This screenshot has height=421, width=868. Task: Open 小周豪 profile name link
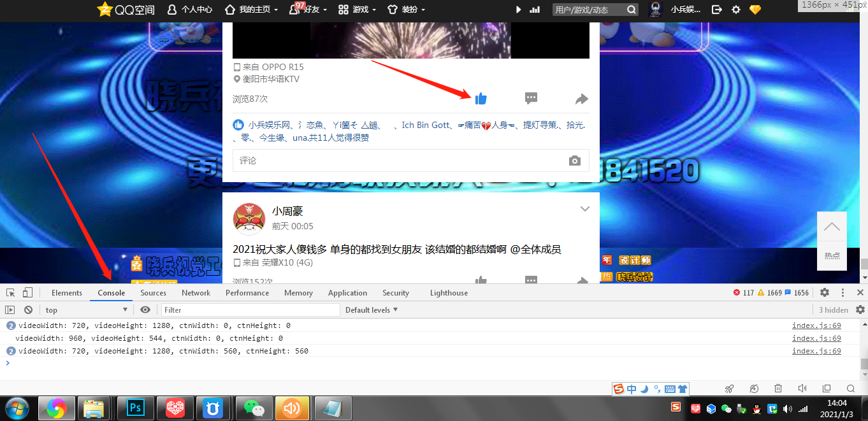pyautogui.click(x=287, y=211)
